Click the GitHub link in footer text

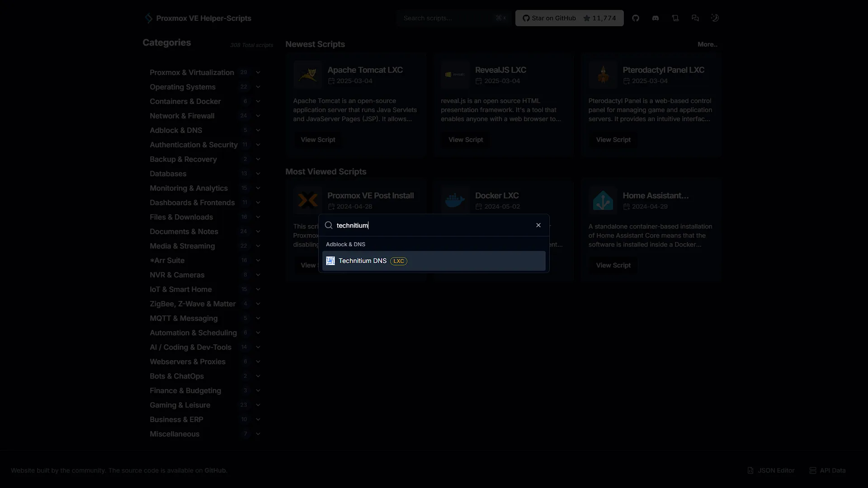(215, 470)
